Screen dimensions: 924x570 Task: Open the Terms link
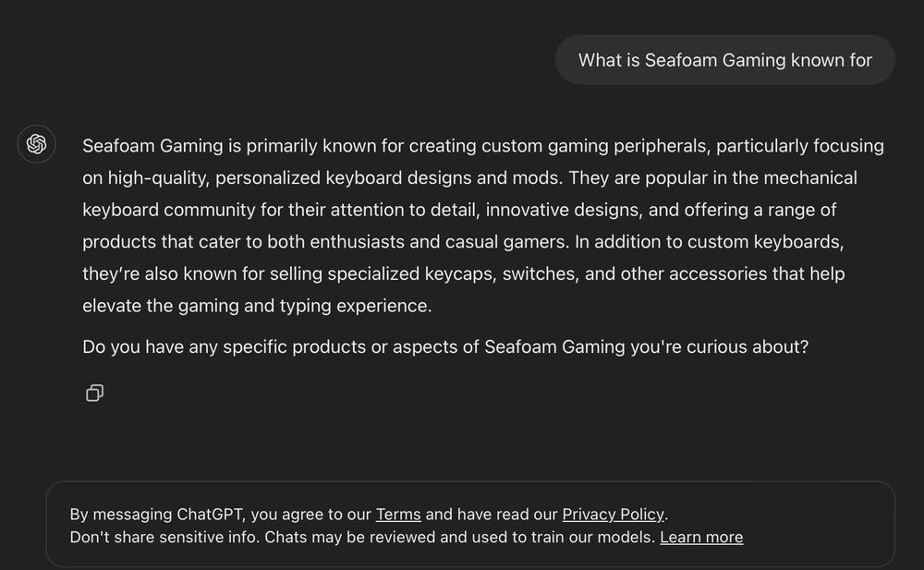coord(397,515)
